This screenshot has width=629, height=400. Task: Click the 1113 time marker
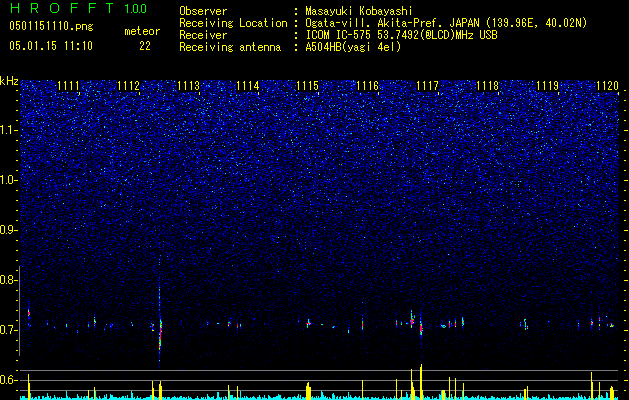pos(188,86)
